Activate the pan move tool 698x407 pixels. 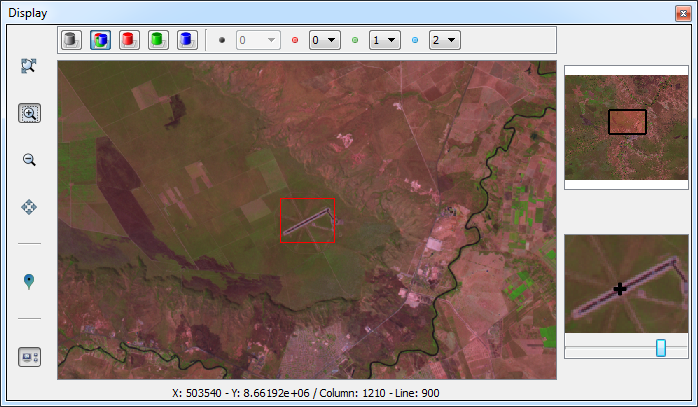(x=29, y=207)
